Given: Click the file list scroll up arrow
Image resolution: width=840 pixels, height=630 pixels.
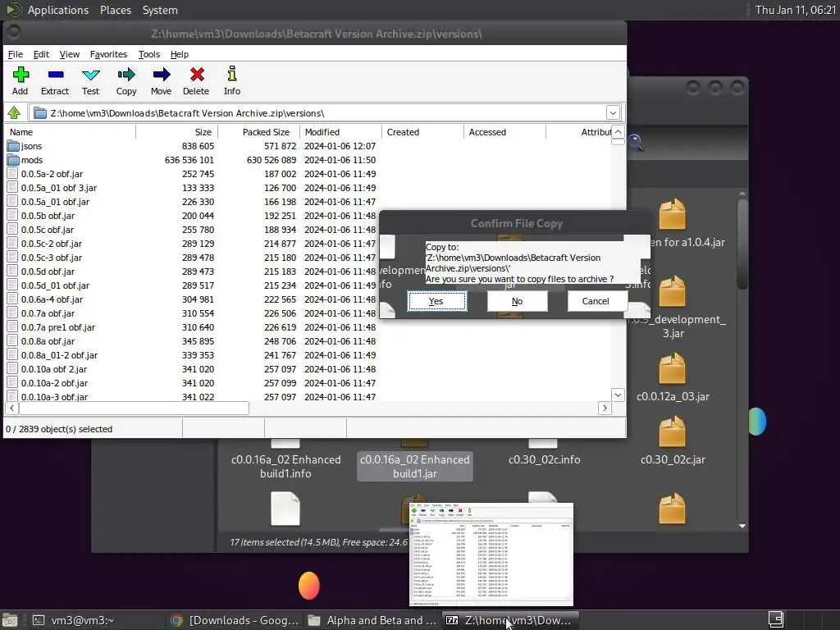Looking at the screenshot, I should point(618,132).
